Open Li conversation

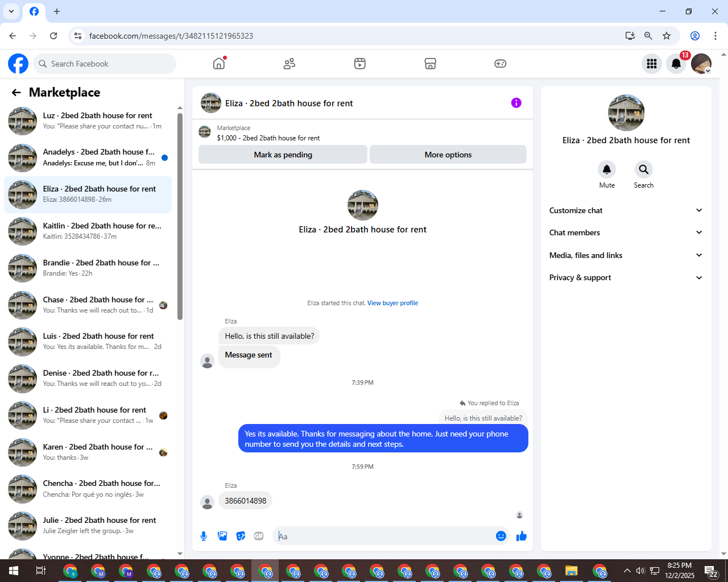(x=88, y=415)
